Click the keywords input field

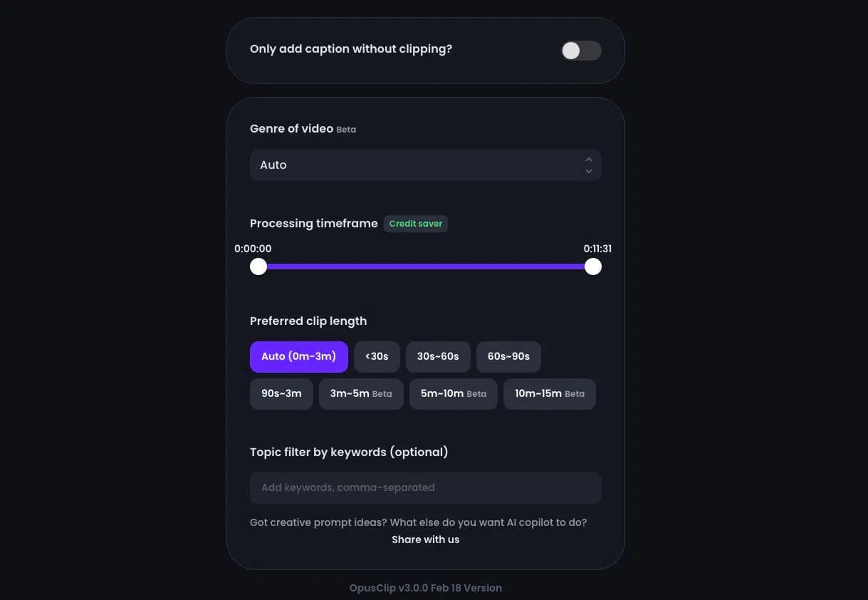pyautogui.click(x=425, y=487)
